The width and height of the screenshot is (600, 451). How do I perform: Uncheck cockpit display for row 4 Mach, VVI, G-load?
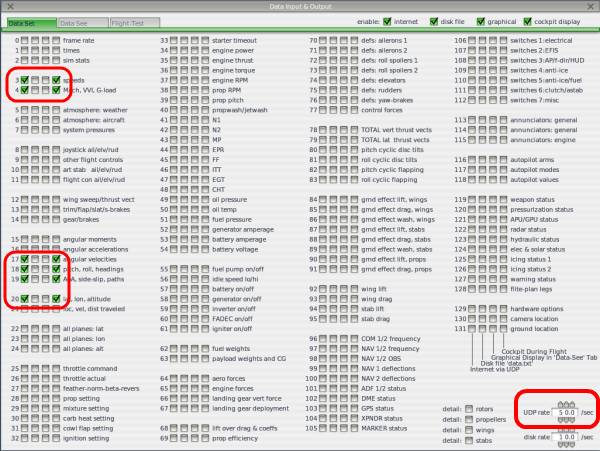pos(56,89)
